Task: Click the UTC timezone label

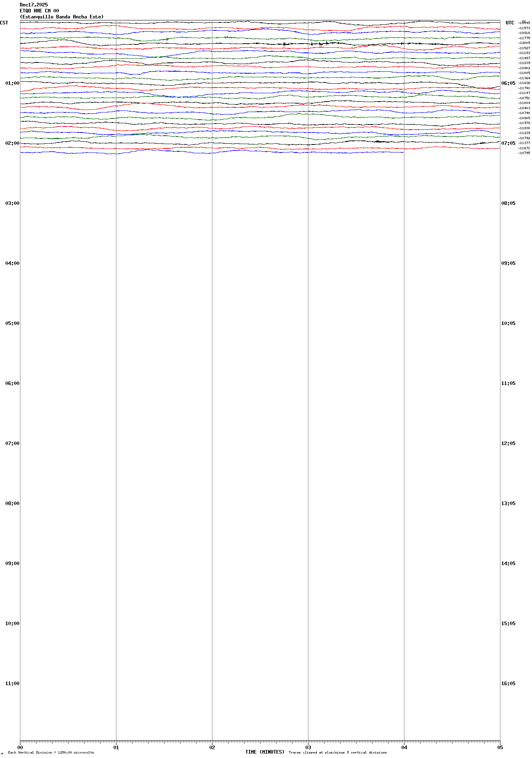Action: click(x=510, y=23)
